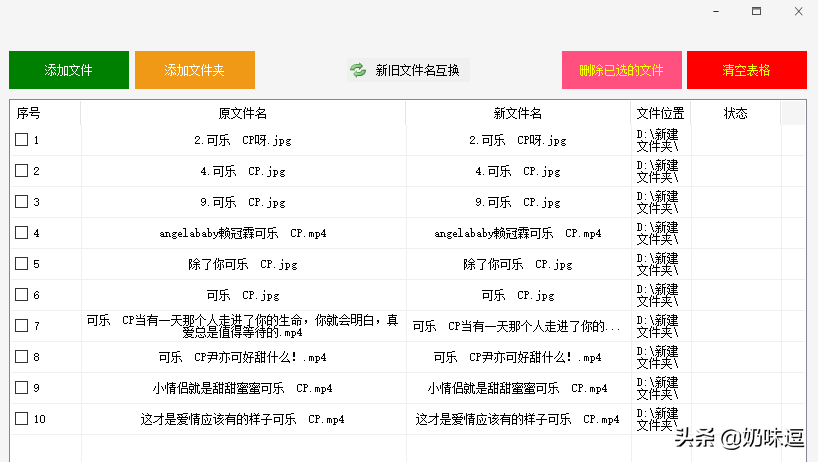Tick the checkbox for row 1
The width and height of the screenshot is (818, 462).
pos(21,139)
